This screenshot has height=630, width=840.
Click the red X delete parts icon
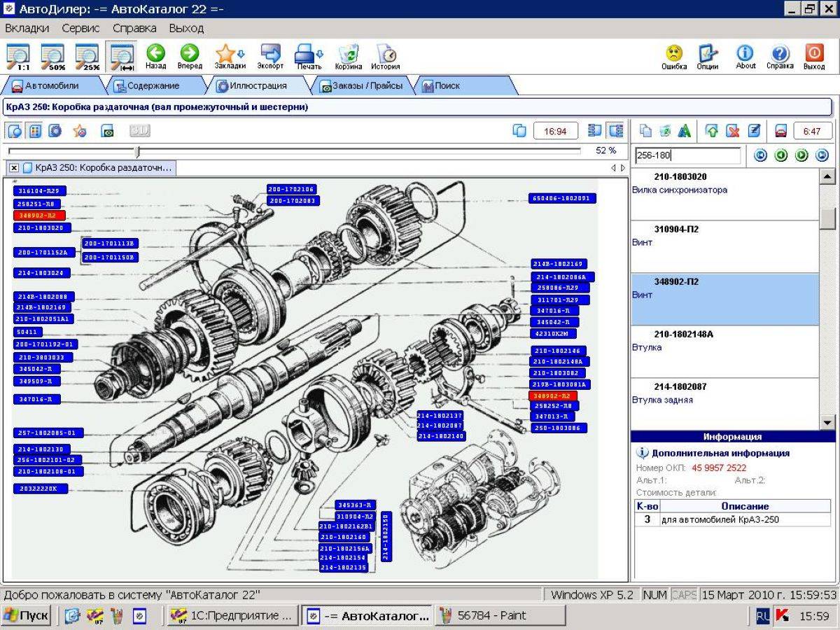coord(732,131)
